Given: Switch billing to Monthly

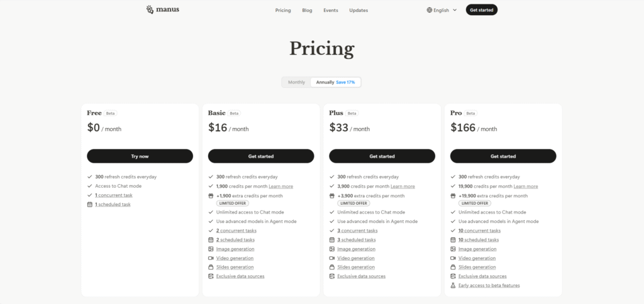Looking at the screenshot, I should [297, 82].
